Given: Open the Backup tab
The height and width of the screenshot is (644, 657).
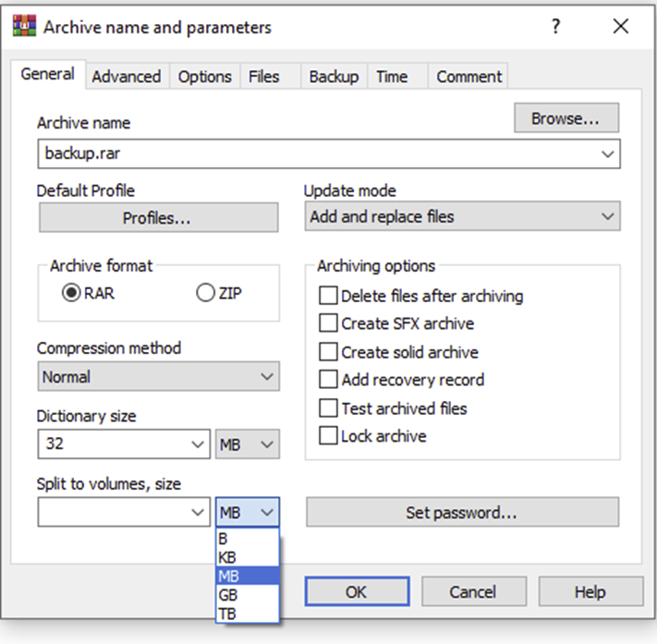Looking at the screenshot, I should click(x=334, y=77).
